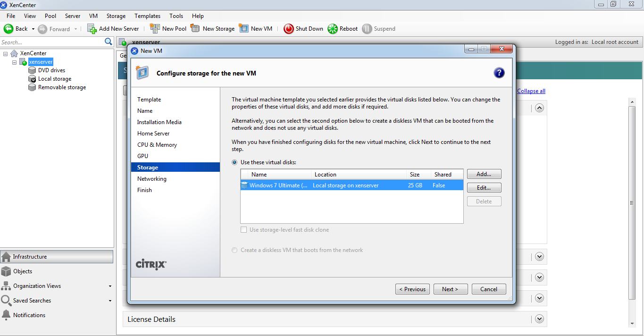Click the Organization Views icon
The height and width of the screenshot is (336, 644).
pos(6,286)
